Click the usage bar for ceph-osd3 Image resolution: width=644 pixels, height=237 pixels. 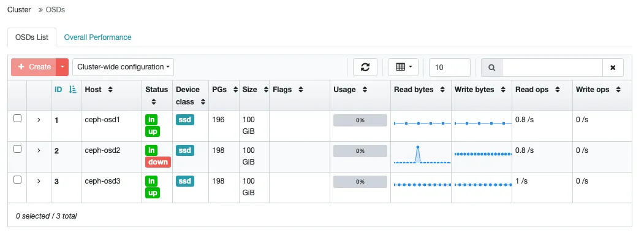(360, 182)
